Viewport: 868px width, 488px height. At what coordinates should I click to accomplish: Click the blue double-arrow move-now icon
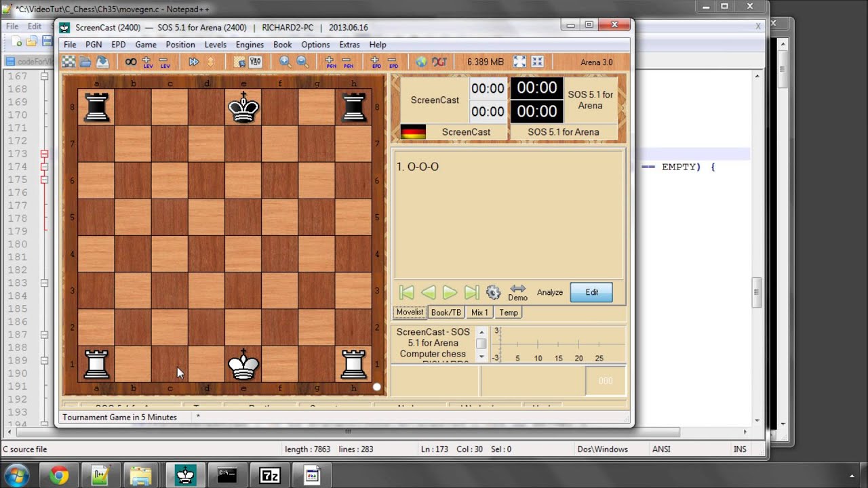coord(193,62)
